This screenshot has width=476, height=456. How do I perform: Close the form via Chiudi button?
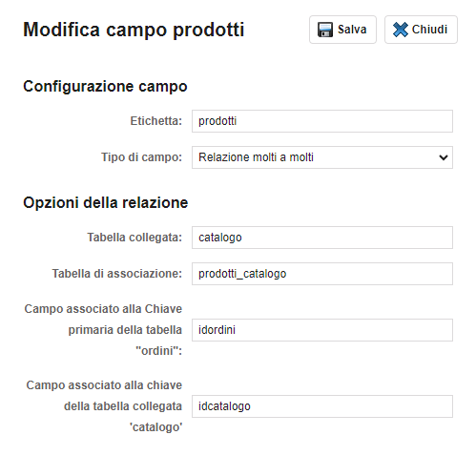(421, 30)
